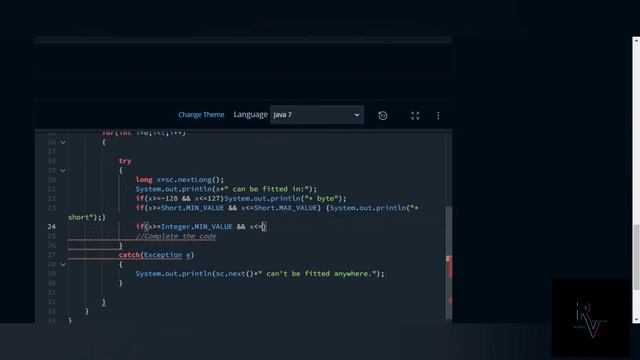Collapse the code fold at line 16
The height and width of the screenshot is (360, 640).
tap(63, 142)
